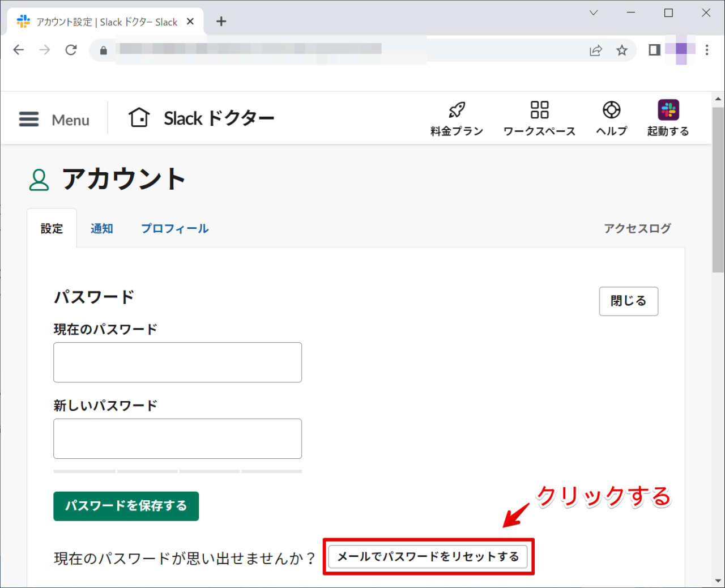Click the browser address bar
The width and height of the screenshot is (725, 588).
click(362, 50)
